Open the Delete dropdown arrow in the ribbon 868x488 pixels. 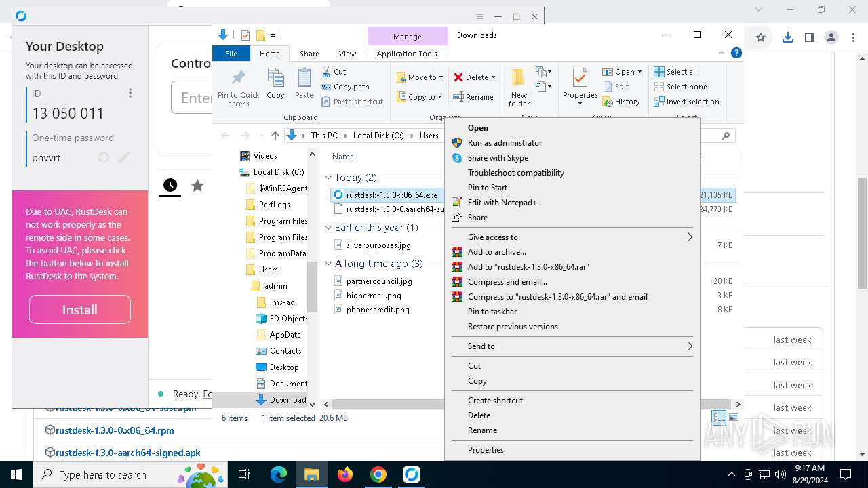pyautogui.click(x=493, y=77)
